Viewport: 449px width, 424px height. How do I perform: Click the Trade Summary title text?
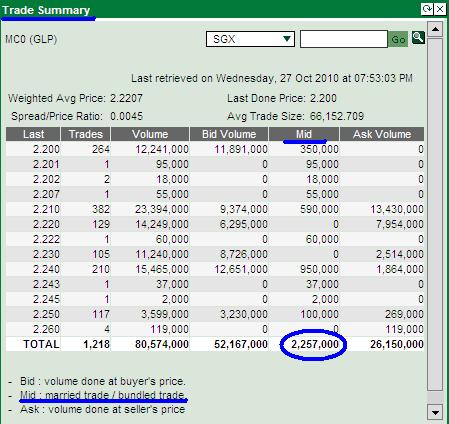point(46,10)
